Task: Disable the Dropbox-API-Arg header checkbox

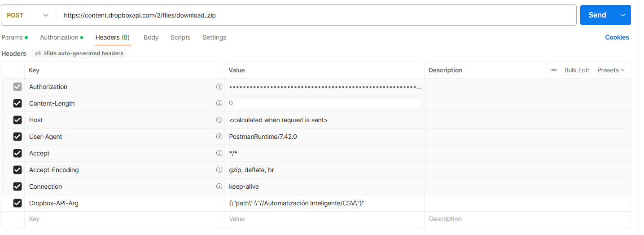Action: (18, 203)
